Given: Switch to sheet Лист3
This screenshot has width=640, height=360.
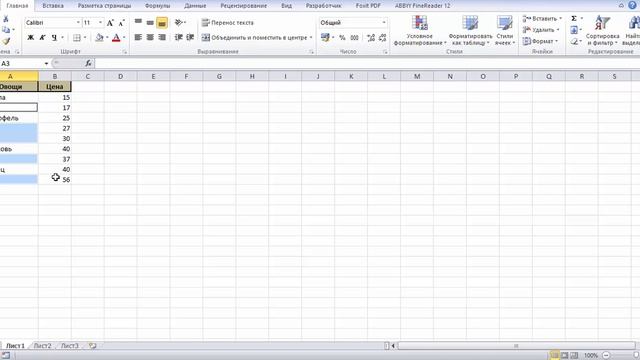Looking at the screenshot, I should [x=69, y=346].
